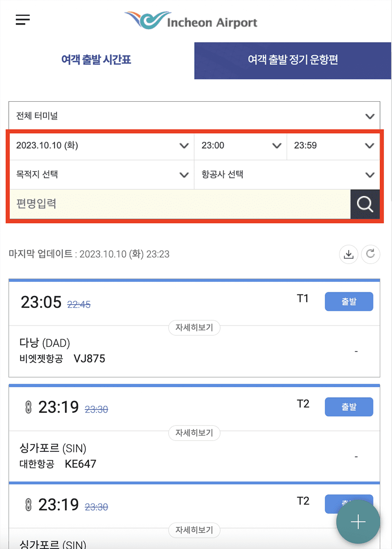
Task: Click 자세히보기 for the VJ875 flight
Action: point(194,327)
